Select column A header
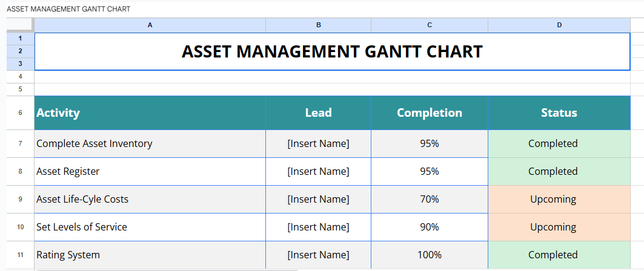Image resolution: width=644 pixels, height=271 pixels. click(150, 25)
